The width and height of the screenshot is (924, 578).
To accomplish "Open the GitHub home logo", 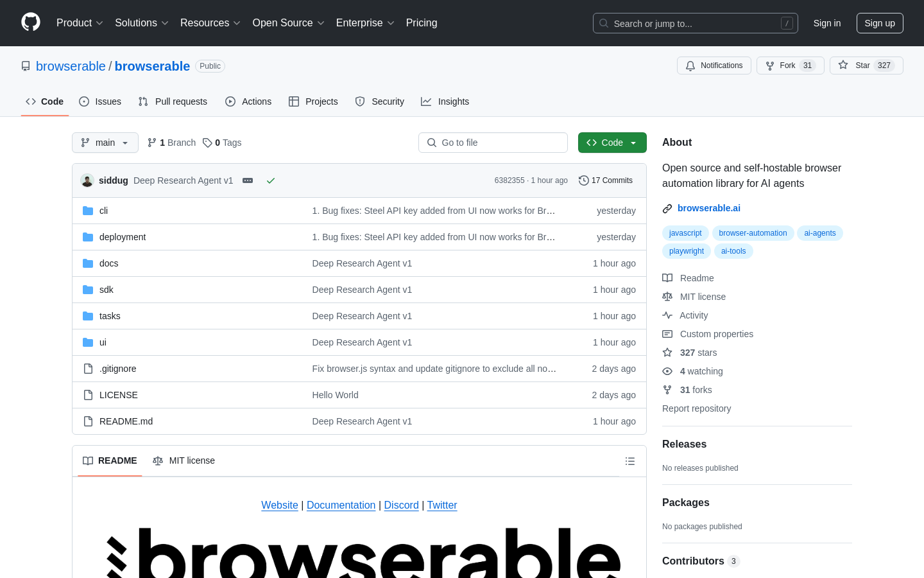I will pyautogui.click(x=31, y=22).
